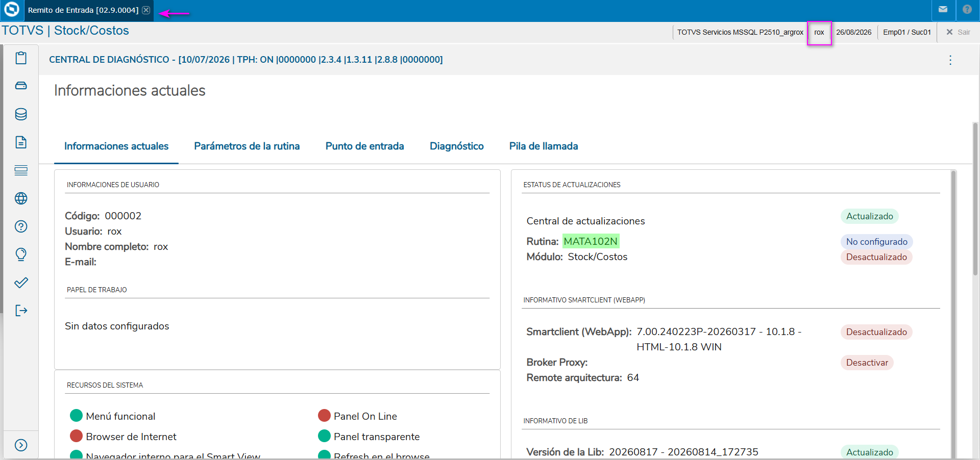Click Desactualizado badge beside Módulo Stock/Costos
This screenshot has width=980, height=460.
click(x=876, y=257)
